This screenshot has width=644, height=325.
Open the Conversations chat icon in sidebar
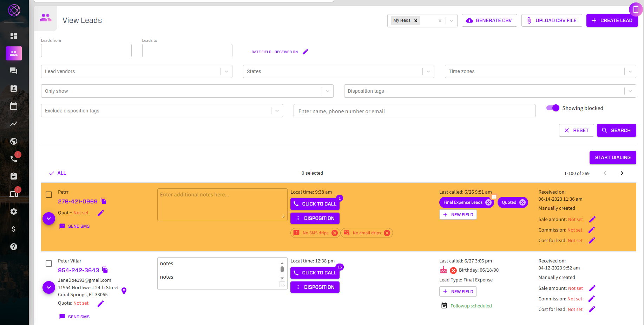pos(14,71)
